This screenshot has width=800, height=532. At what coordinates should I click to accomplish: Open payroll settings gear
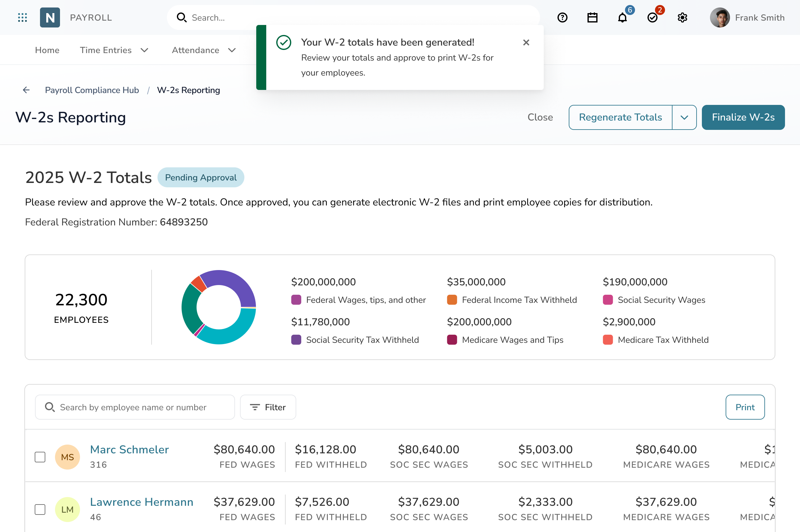click(682, 17)
